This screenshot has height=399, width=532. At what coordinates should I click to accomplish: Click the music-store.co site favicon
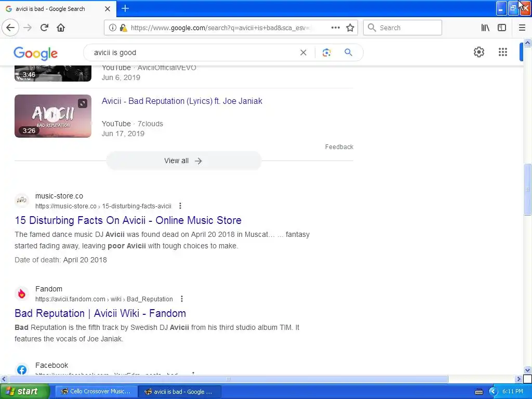click(x=22, y=201)
